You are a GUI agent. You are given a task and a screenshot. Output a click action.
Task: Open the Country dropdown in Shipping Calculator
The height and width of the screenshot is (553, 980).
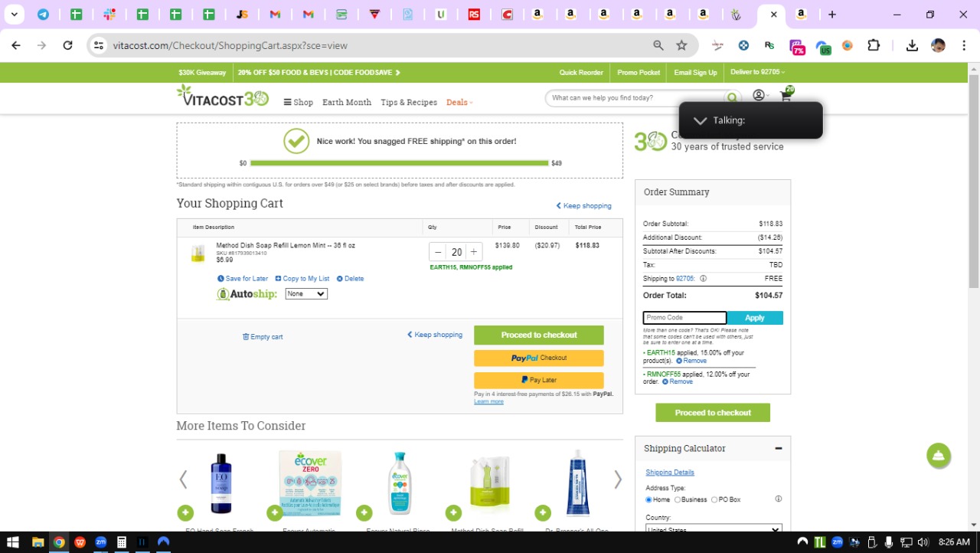point(714,529)
